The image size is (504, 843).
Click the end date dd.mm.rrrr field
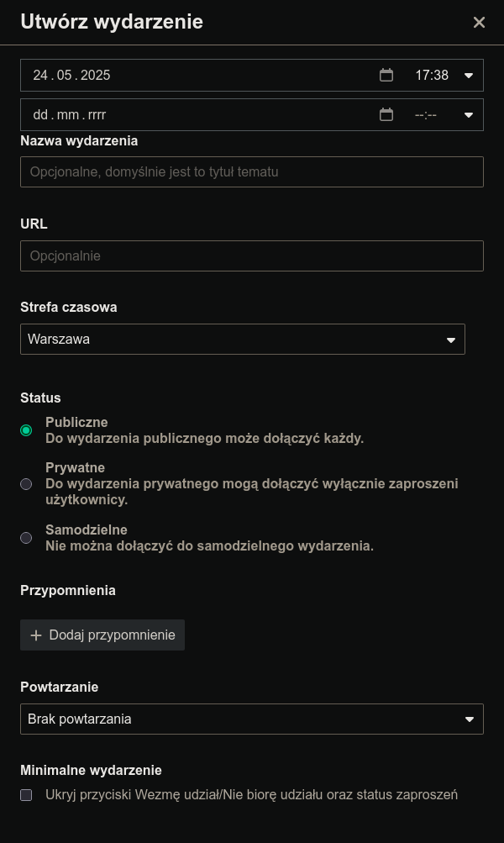(x=199, y=114)
